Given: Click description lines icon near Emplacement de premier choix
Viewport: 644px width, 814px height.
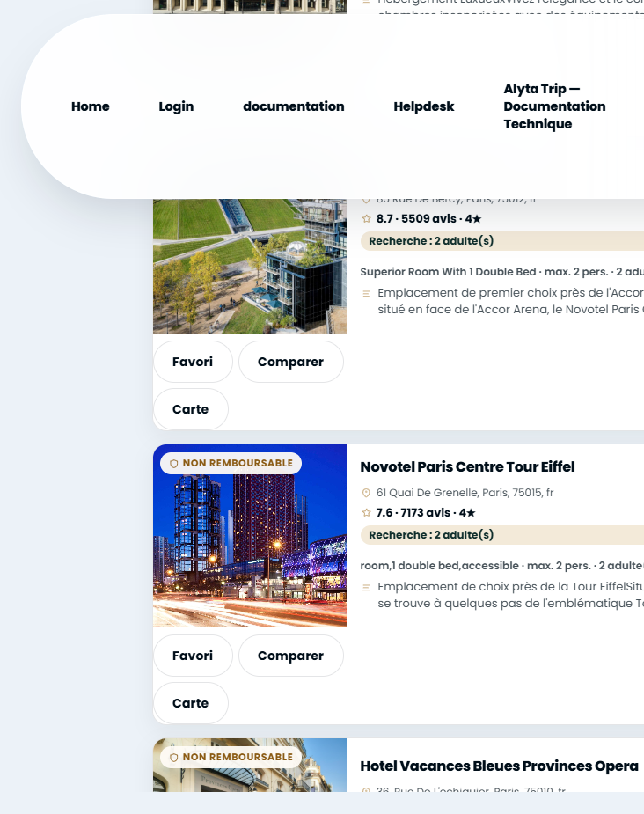Looking at the screenshot, I should point(366,294).
